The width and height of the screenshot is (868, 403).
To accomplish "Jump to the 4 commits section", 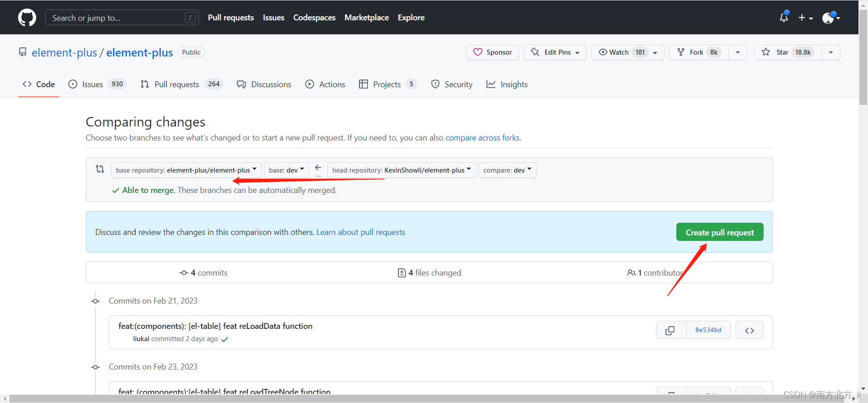I will 203,273.
